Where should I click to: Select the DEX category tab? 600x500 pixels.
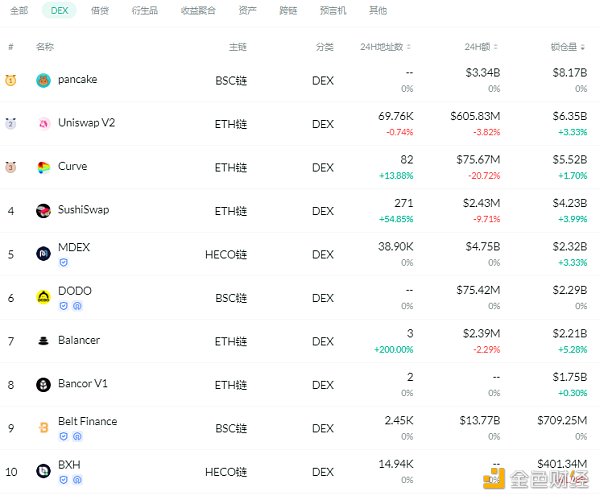(x=60, y=10)
